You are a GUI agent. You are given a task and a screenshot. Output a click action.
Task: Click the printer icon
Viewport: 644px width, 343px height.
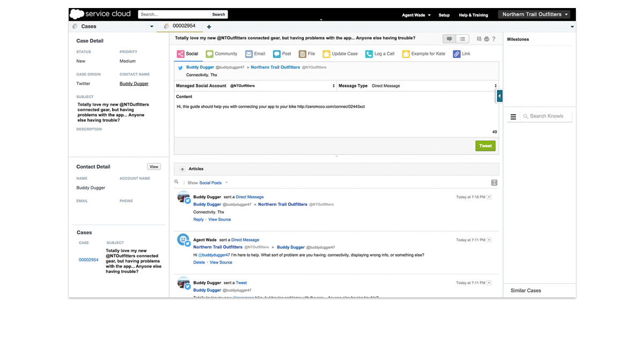tap(486, 39)
